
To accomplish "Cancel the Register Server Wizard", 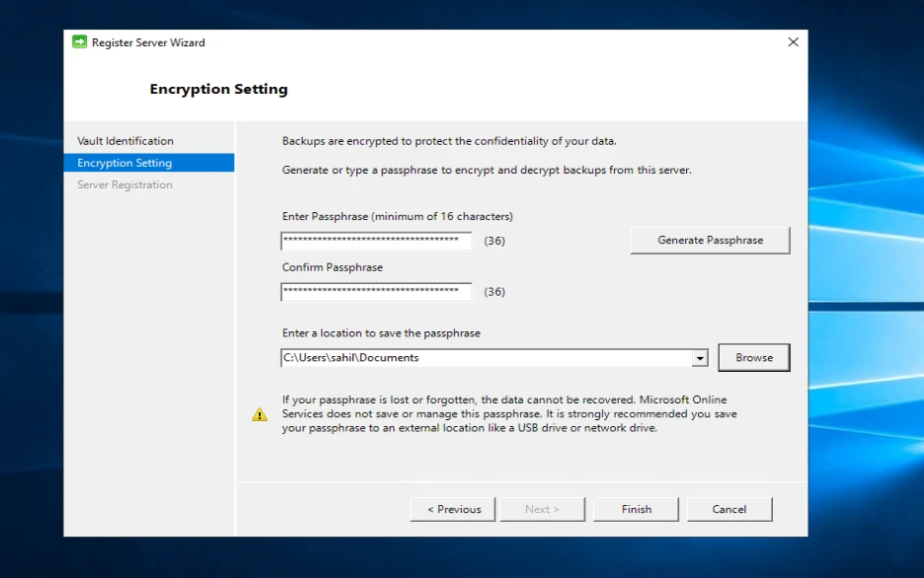I will pyautogui.click(x=730, y=509).
